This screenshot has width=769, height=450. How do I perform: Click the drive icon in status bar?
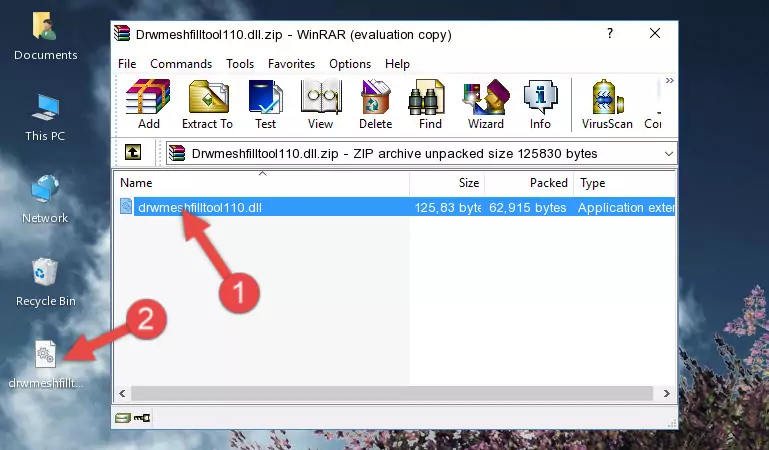pos(123,418)
